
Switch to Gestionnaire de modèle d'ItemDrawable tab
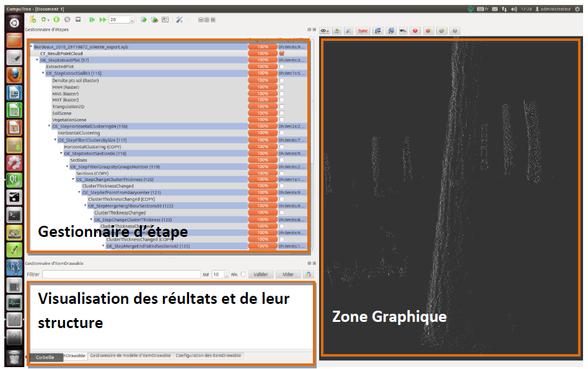[129, 355]
